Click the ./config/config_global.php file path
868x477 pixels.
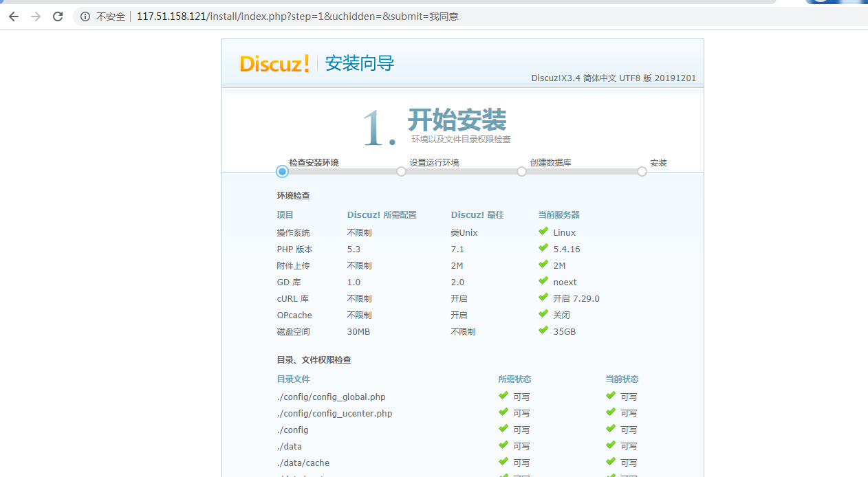[331, 397]
